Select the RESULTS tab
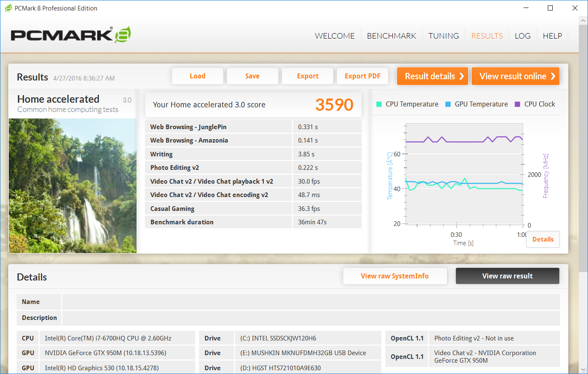 click(487, 36)
